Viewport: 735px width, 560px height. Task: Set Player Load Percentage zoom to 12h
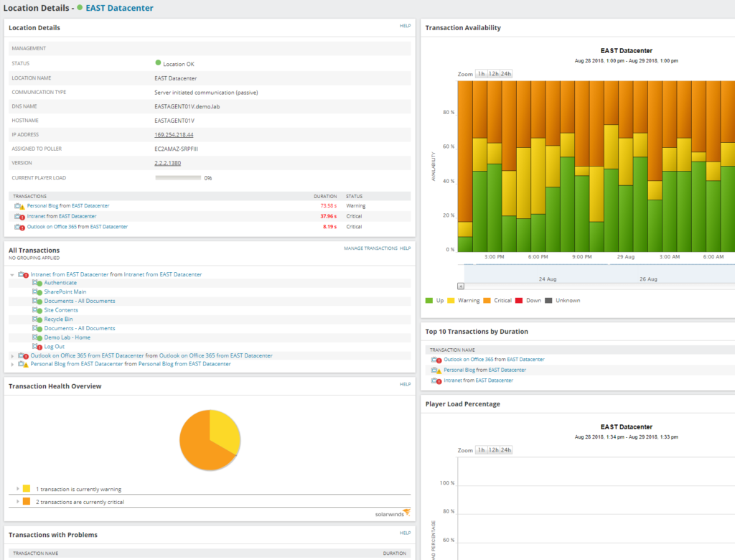pos(494,449)
